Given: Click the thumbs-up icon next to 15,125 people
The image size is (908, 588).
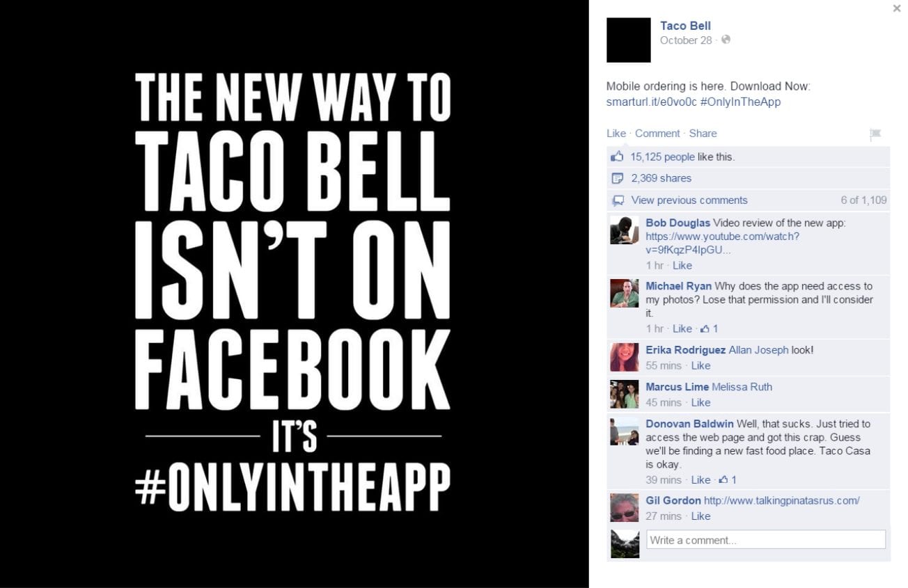Looking at the screenshot, I should pos(617,157).
